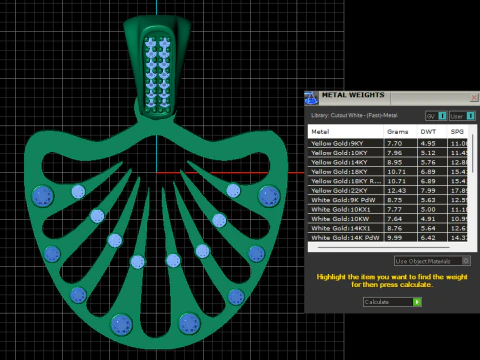
Task: Select the White Gold:10KX1 row
Action: (387, 209)
